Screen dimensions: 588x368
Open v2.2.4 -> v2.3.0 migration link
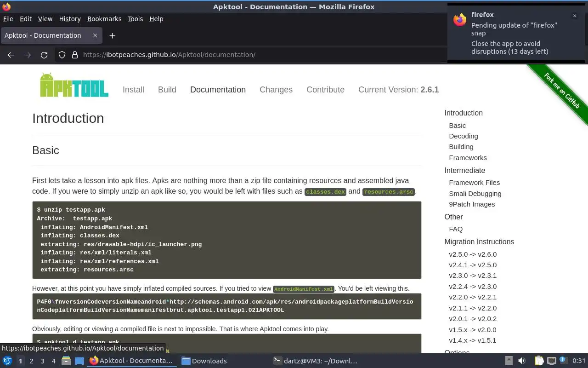pyautogui.click(x=473, y=287)
